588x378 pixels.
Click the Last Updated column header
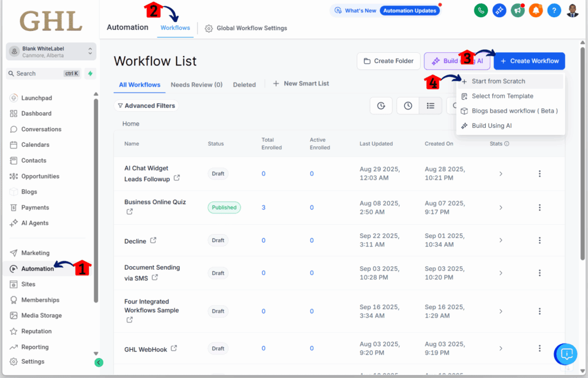click(376, 143)
